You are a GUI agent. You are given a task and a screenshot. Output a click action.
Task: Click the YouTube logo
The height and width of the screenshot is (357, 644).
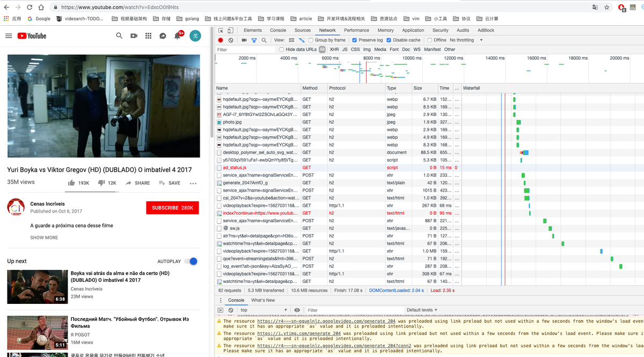(32, 36)
